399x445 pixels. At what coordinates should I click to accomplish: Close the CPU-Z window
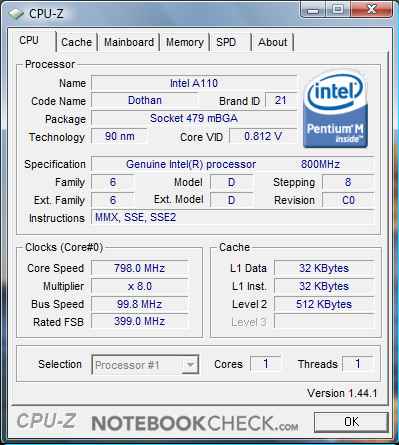371,10
